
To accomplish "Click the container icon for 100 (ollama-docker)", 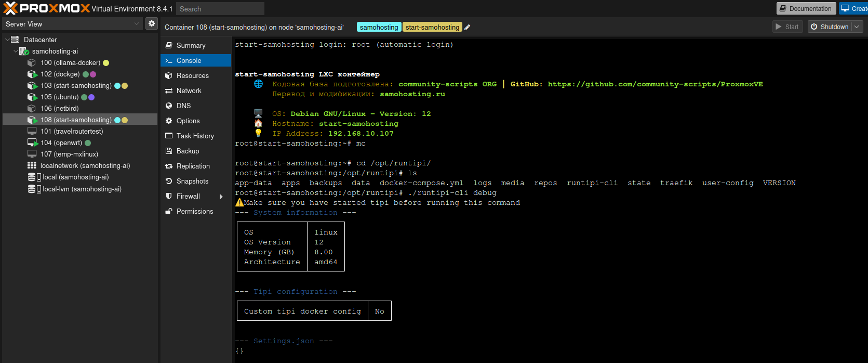I will pyautogui.click(x=32, y=62).
